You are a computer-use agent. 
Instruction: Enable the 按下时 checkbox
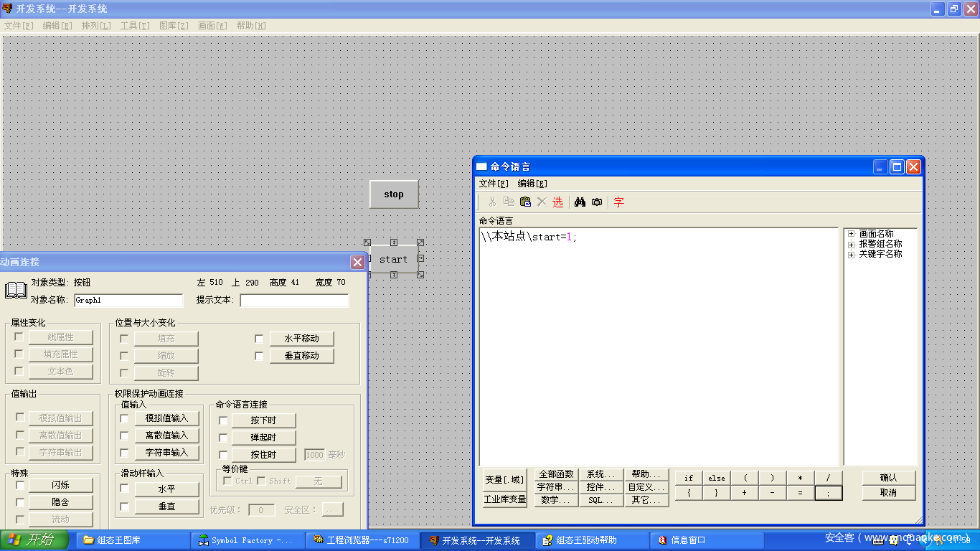pyautogui.click(x=223, y=420)
